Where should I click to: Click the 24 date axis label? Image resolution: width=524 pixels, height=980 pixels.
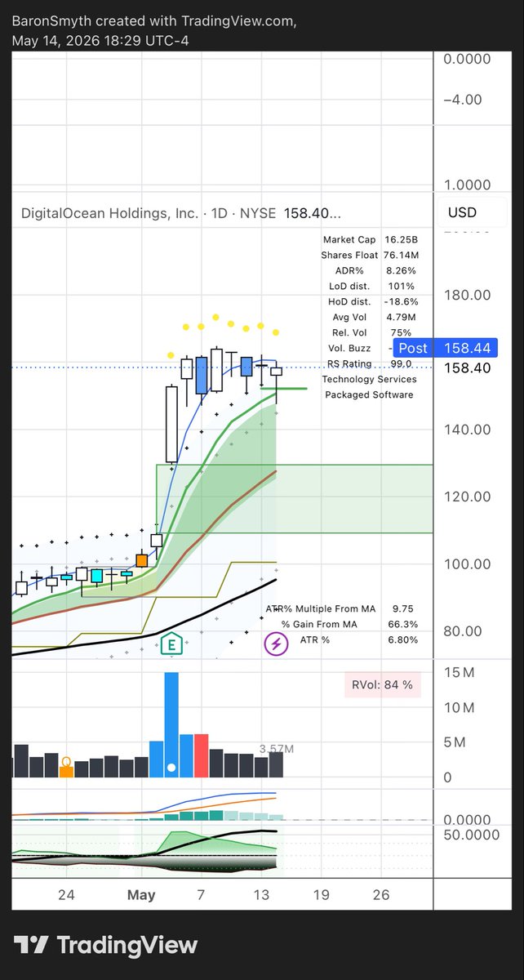pos(66,895)
